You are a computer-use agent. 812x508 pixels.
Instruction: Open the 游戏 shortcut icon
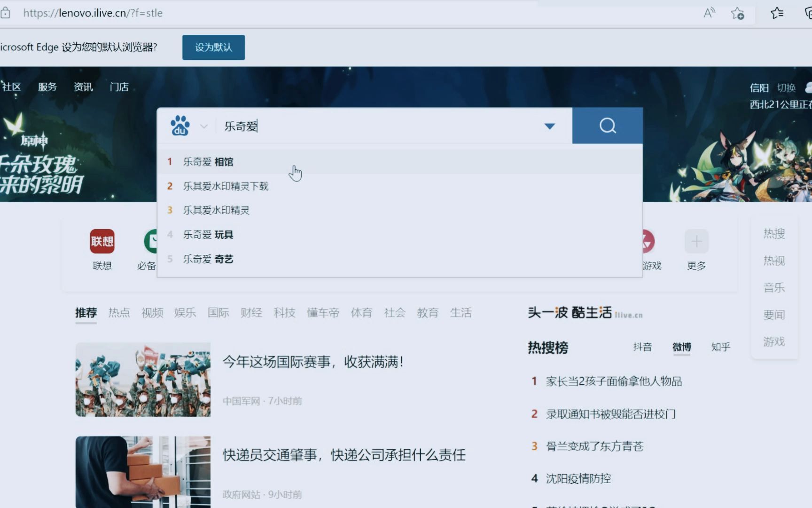click(x=648, y=241)
